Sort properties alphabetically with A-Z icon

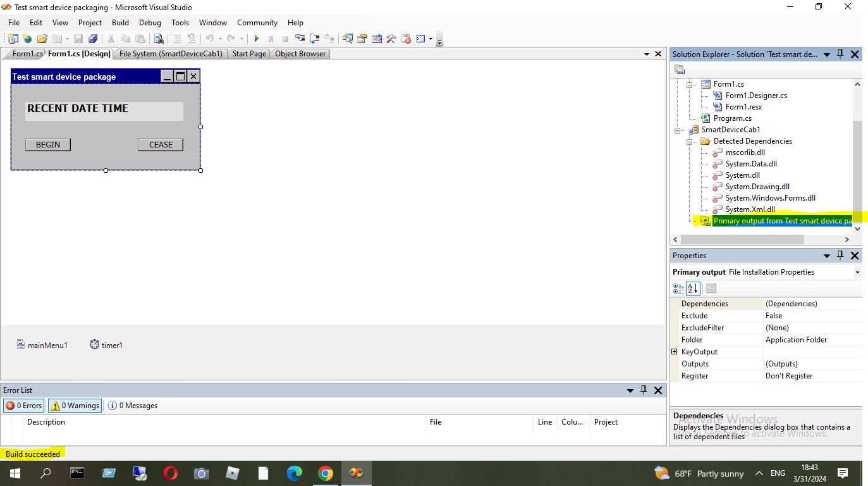pos(693,289)
